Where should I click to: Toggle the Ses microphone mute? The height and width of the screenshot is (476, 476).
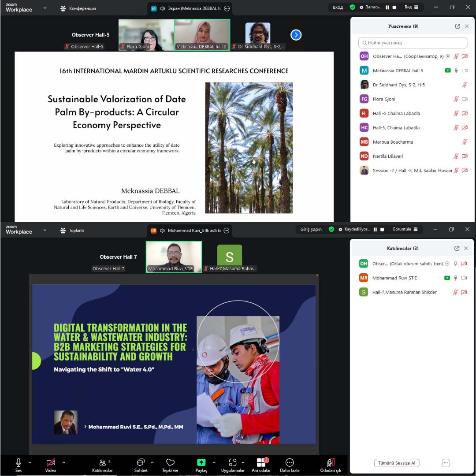click(19, 462)
